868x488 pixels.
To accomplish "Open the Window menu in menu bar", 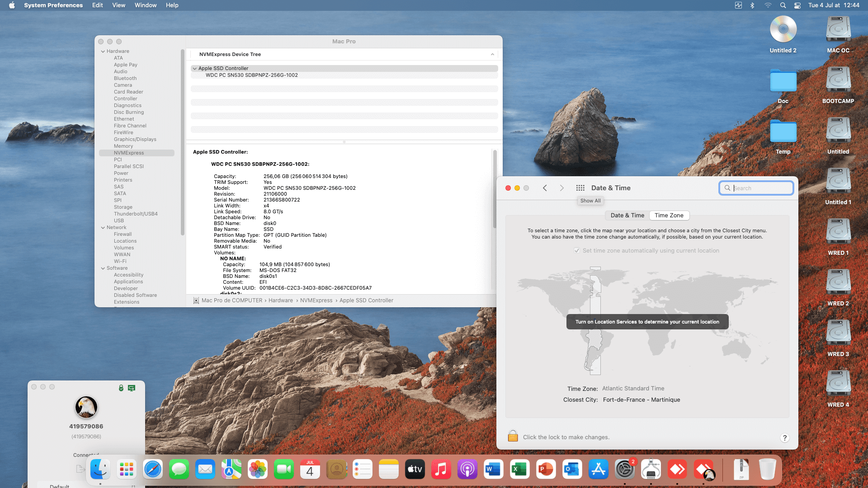I will pos(145,5).
